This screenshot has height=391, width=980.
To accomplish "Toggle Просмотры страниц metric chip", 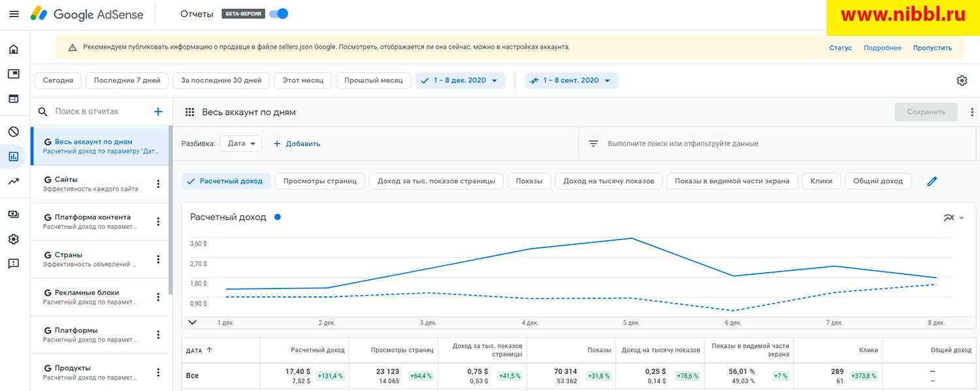I will click(x=319, y=181).
